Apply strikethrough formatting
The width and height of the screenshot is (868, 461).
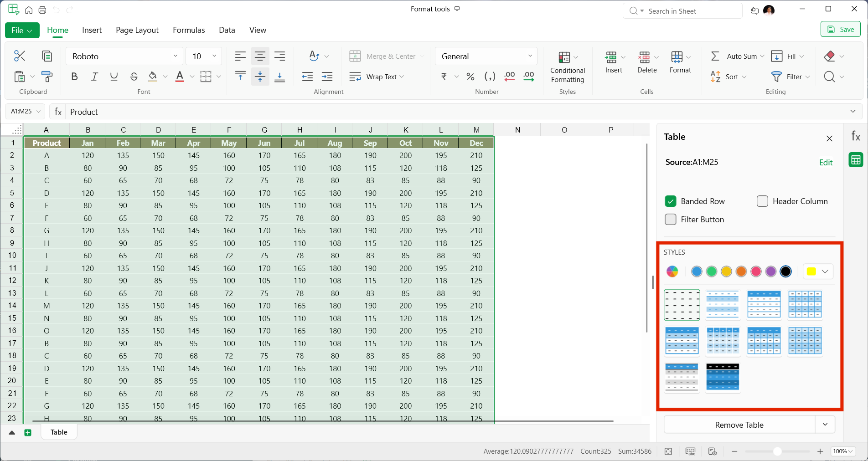coord(134,77)
